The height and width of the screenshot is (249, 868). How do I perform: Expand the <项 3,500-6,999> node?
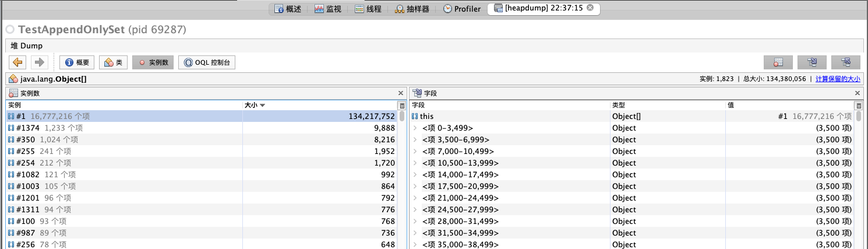coord(415,139)
